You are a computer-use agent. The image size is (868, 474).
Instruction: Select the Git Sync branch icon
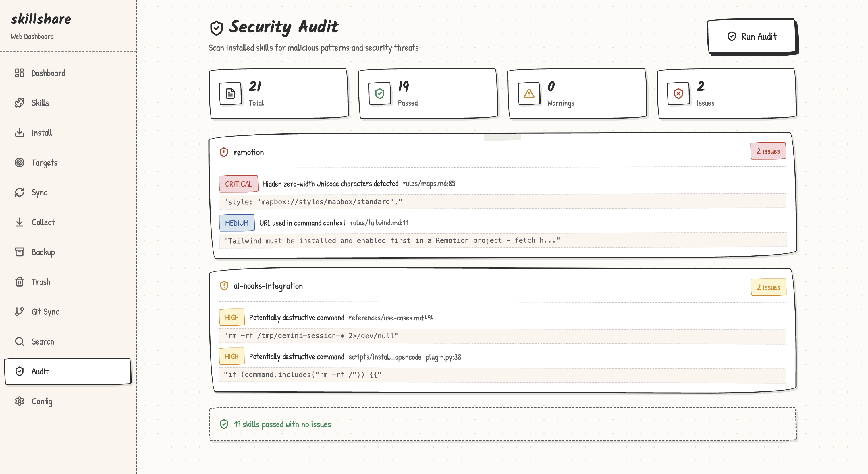click(20, 312)
